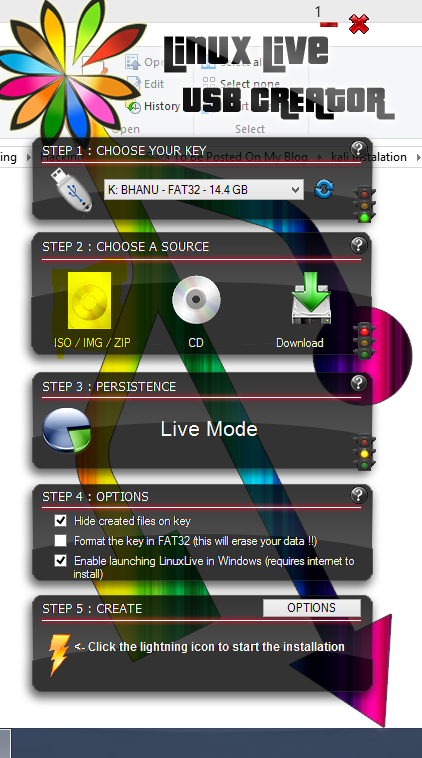Click the OPTIONS button in Step 5
This screenshot has height=758, width=422.
[312, 608]
